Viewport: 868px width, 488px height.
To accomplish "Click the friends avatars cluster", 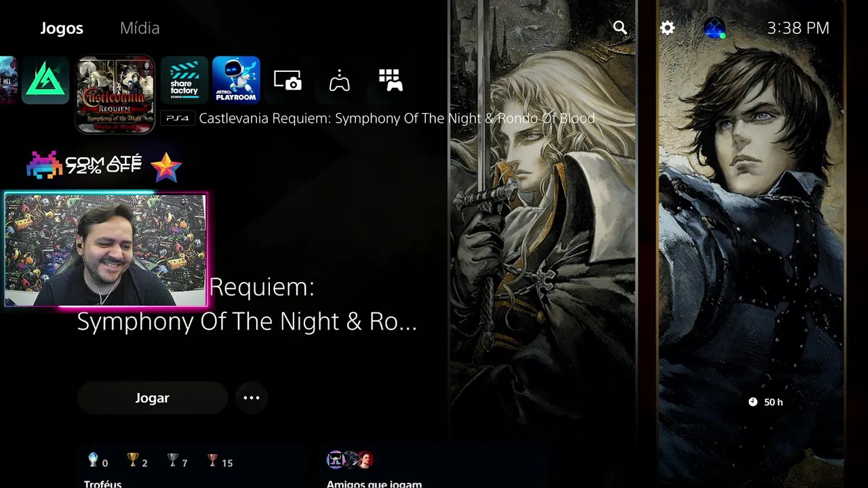I will (x=350, y=460).
